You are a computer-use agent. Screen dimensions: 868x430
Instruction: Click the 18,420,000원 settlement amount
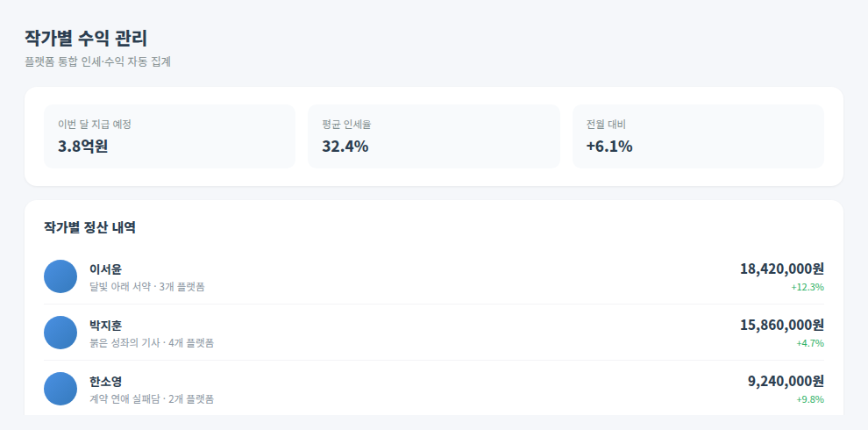click(x=782, y=269)
